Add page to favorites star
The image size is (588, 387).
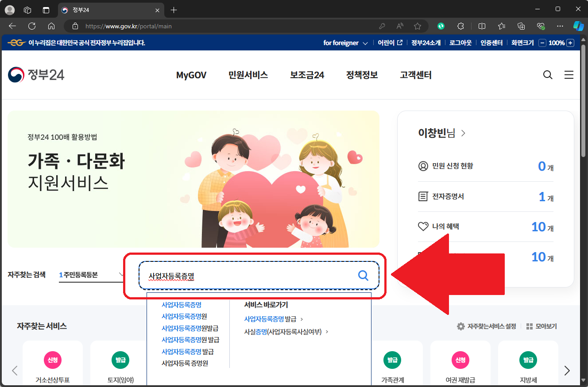[x=418, y=26]
